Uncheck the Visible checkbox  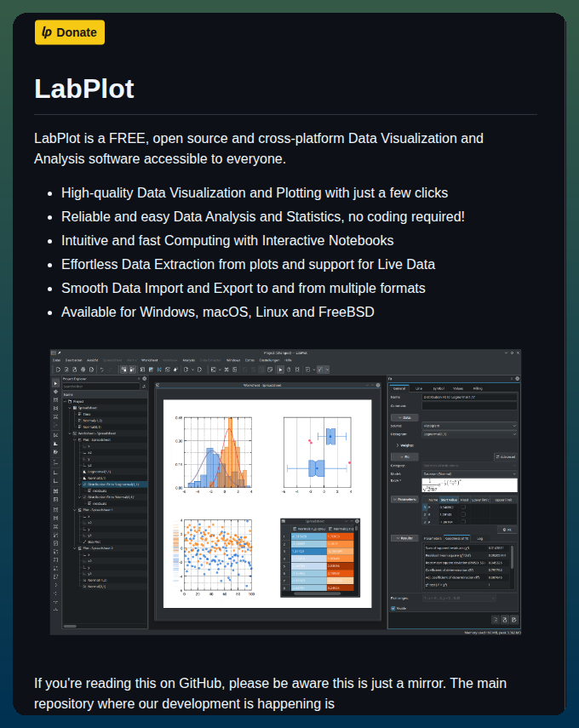pyautogui.click(x=393, y=608)
